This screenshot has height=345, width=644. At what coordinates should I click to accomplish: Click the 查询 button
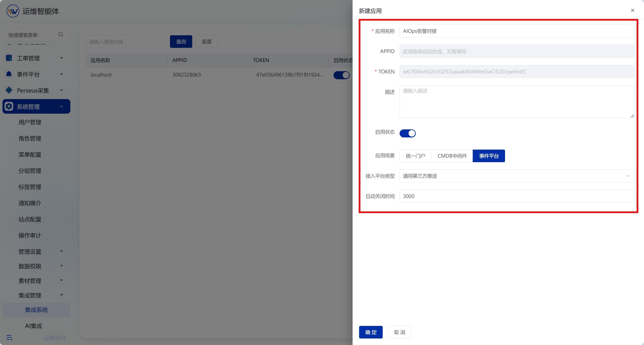[181, 41]
